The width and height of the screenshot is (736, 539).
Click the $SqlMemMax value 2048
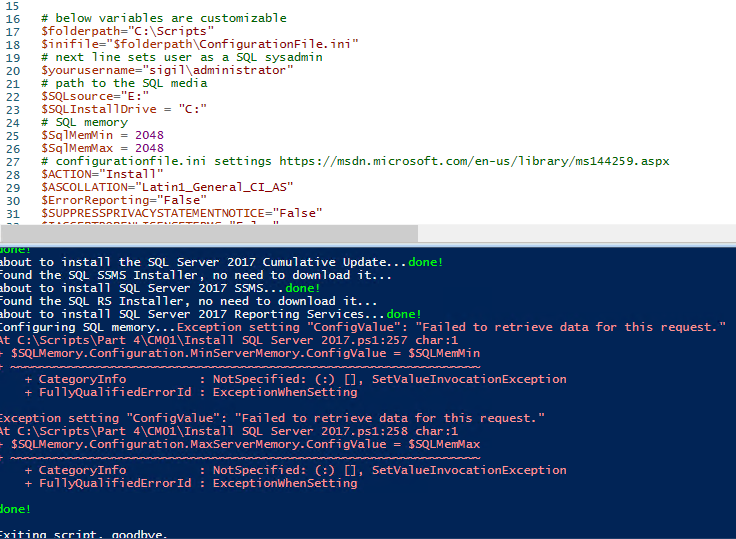coord(149,148)
